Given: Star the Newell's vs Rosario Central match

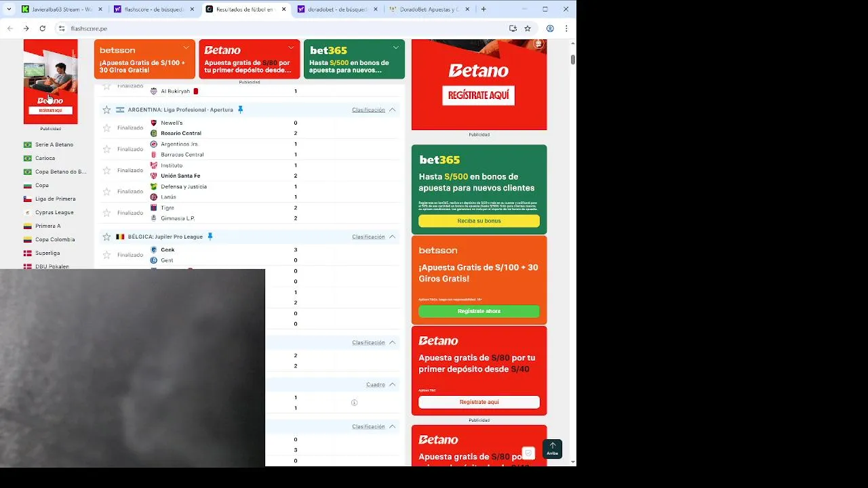Looking at the screenshot, I should point(106,128).
